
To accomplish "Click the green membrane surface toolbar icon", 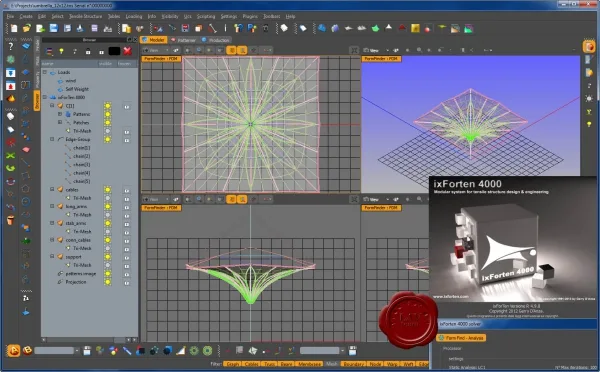I will (x=375, y=28).
